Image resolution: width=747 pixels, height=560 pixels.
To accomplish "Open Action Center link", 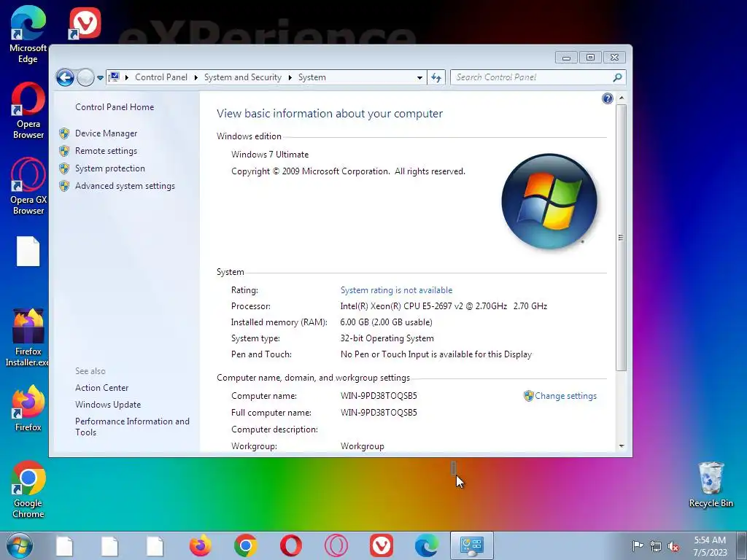I will (x=101, y=388).
